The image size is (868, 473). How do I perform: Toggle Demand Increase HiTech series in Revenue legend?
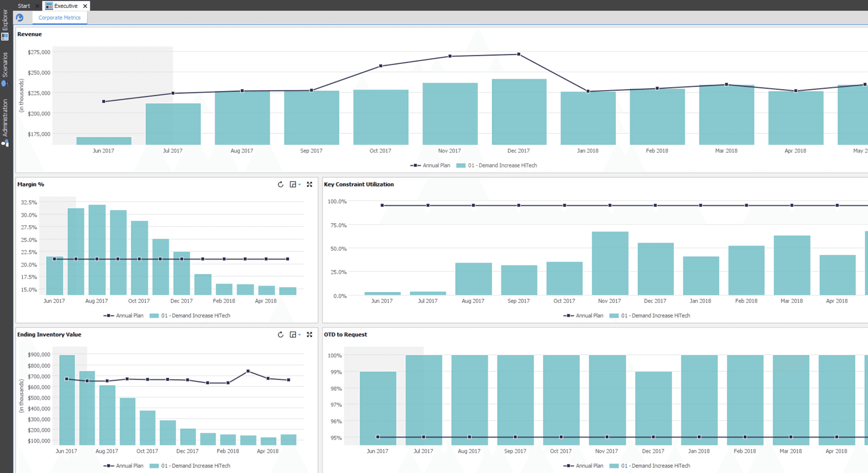tap(502, 166)
